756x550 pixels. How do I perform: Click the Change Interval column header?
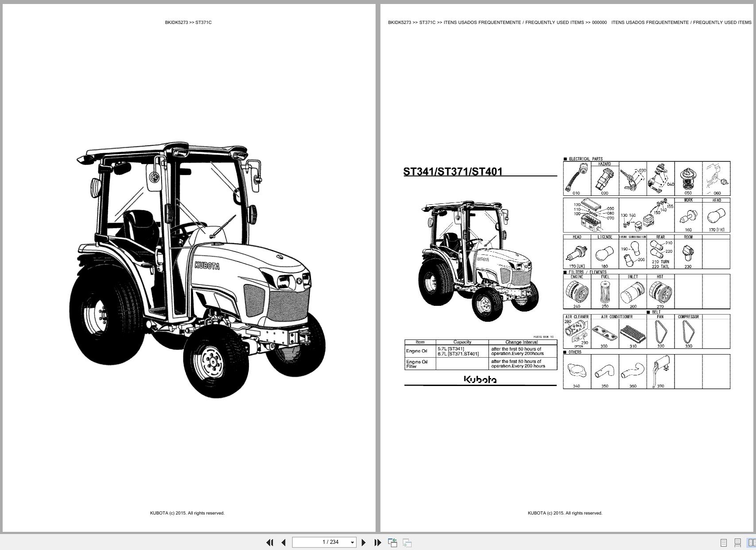pyautogui.click(x=521, y=342)
